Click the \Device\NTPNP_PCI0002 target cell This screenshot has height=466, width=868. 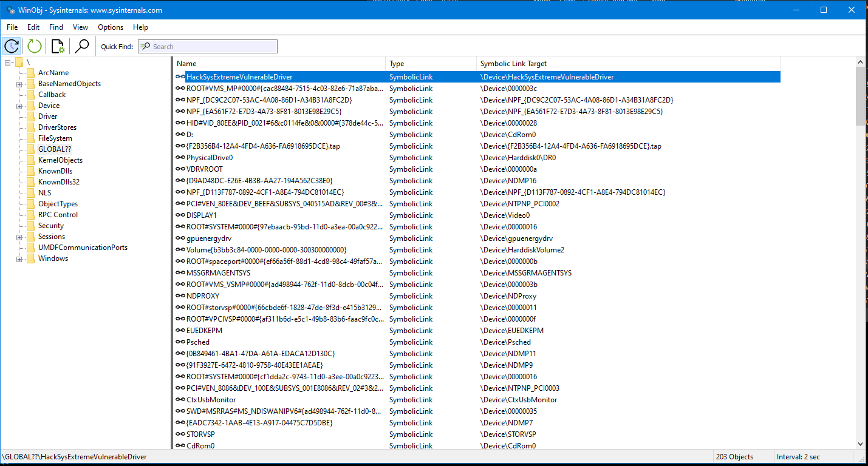[x=520, y=204]
